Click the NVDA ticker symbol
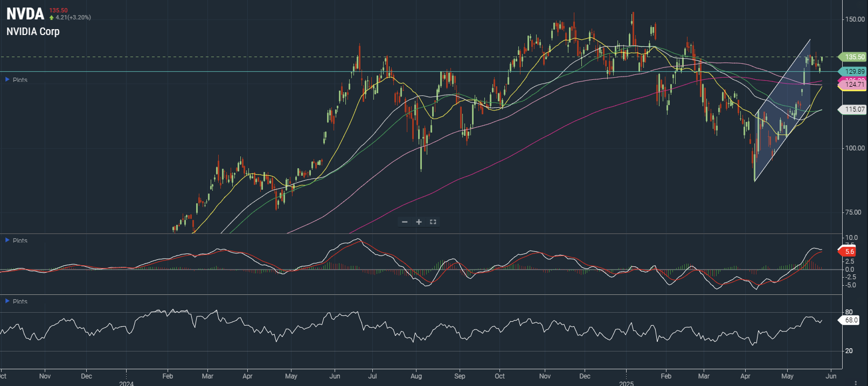The width and height of the screenshot is (868, 386). [x=25, y=13]
